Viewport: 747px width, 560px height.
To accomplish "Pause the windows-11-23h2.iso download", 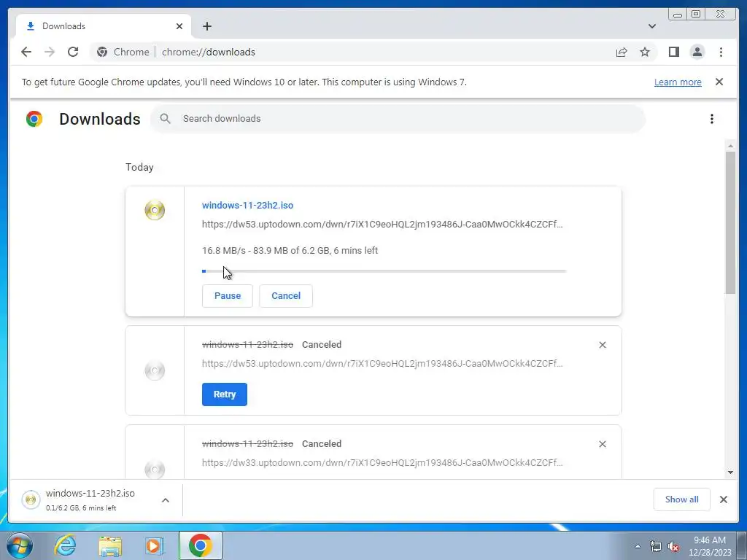I will tap(228, 296).
